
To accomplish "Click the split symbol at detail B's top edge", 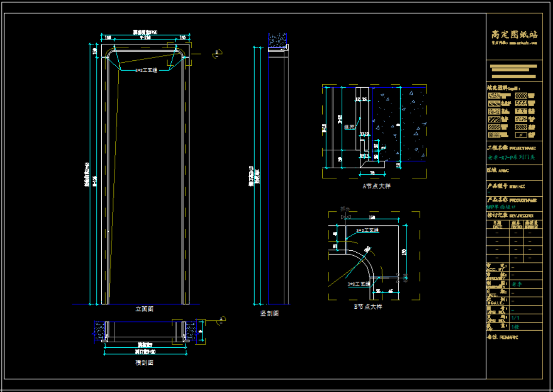I will click(x=346, y=217).
